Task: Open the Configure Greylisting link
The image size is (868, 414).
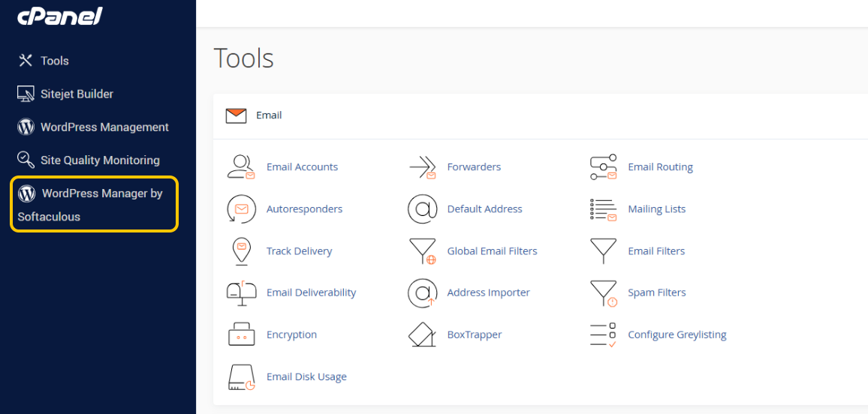Action: point(677,334)
